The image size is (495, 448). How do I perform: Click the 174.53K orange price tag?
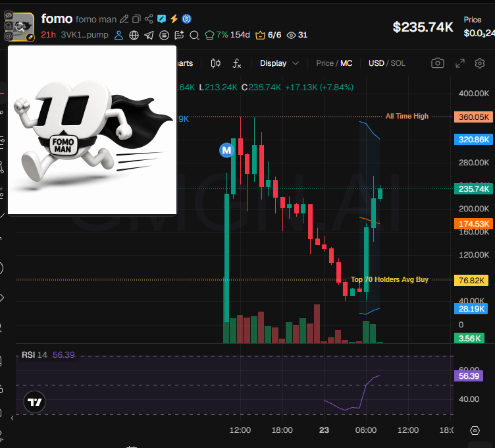pyautogui.click(x=473, y=224)
